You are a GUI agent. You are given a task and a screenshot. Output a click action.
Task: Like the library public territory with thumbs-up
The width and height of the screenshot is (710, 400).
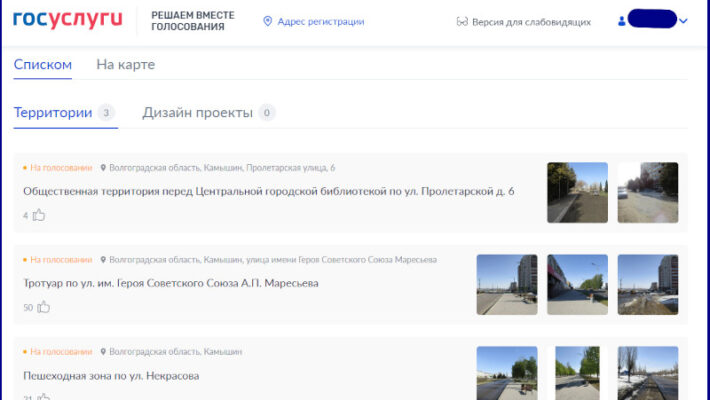pos(39,214)
